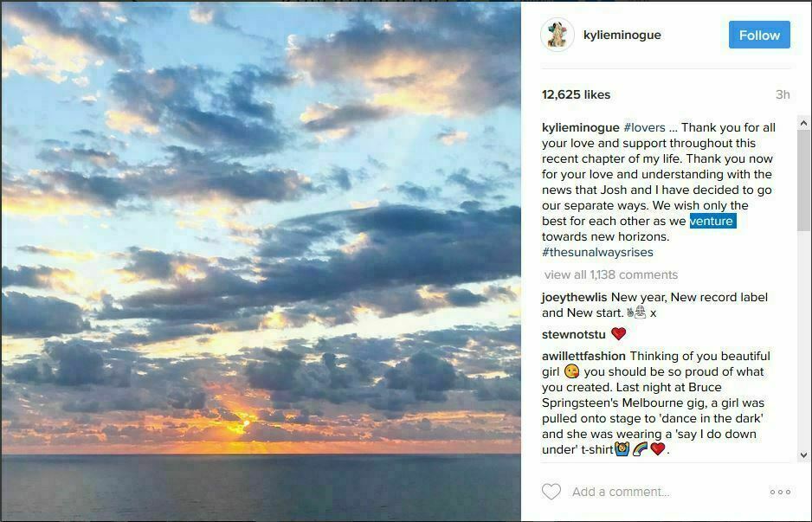The height and width of the screenshot is (522, 812).
Task: Click the highlighted word venture
Action: click(x=712, y=221)
